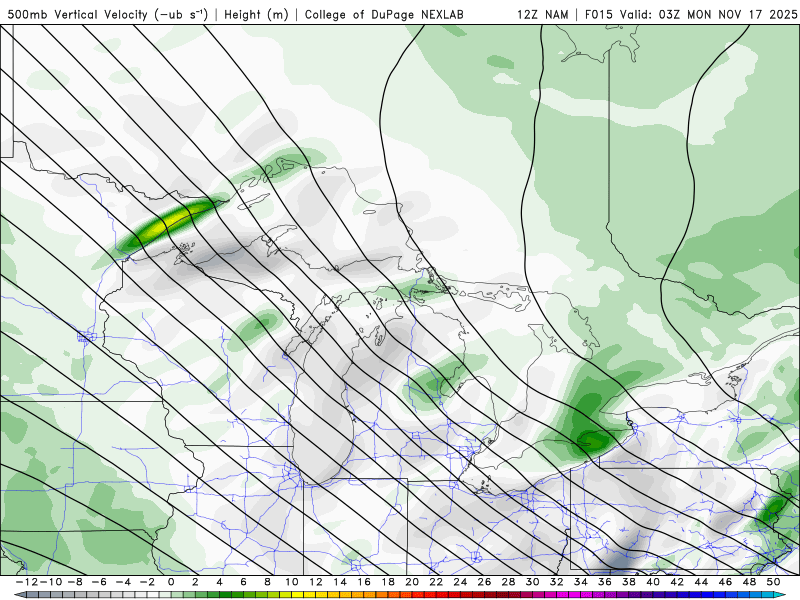Click the "18" color scale label

tap(388, 582)
